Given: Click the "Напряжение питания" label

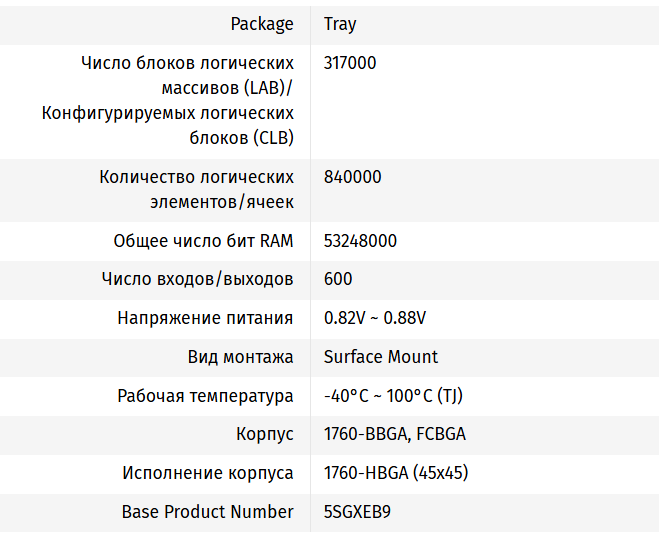Looking at the screenshot, I should [x=205, y=318].
